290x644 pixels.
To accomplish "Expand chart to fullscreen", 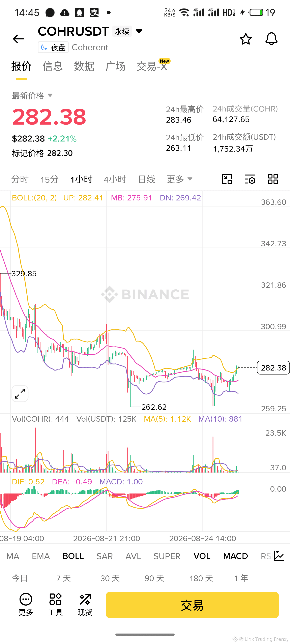I will (x=20, y=393).
